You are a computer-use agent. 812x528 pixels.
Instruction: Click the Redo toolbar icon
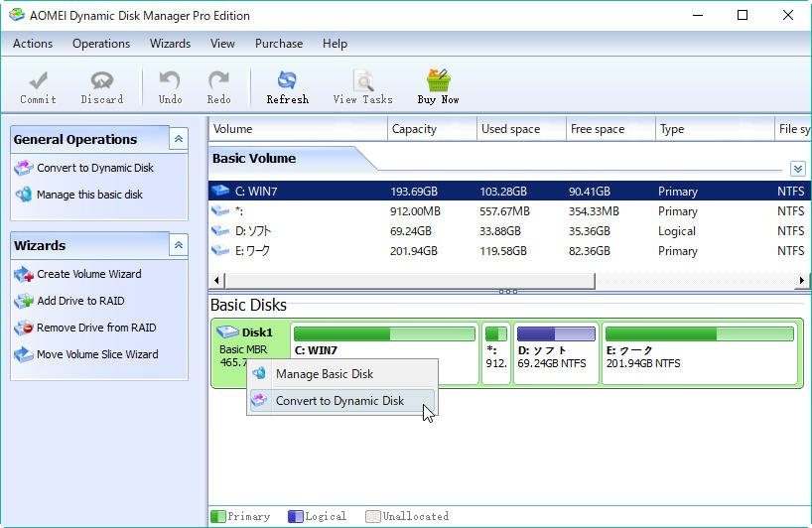tap(218, 80)
